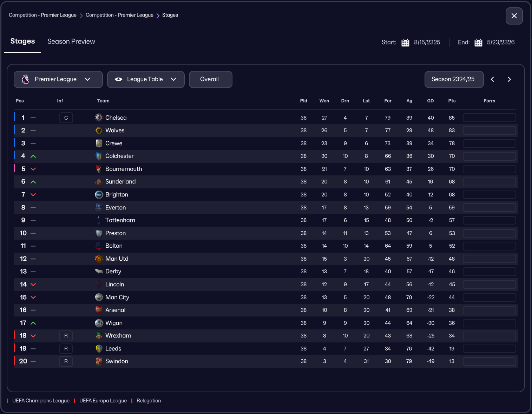532x414 pixels.
Task: Sort table by Inf column header
Action: click(60, 101)
